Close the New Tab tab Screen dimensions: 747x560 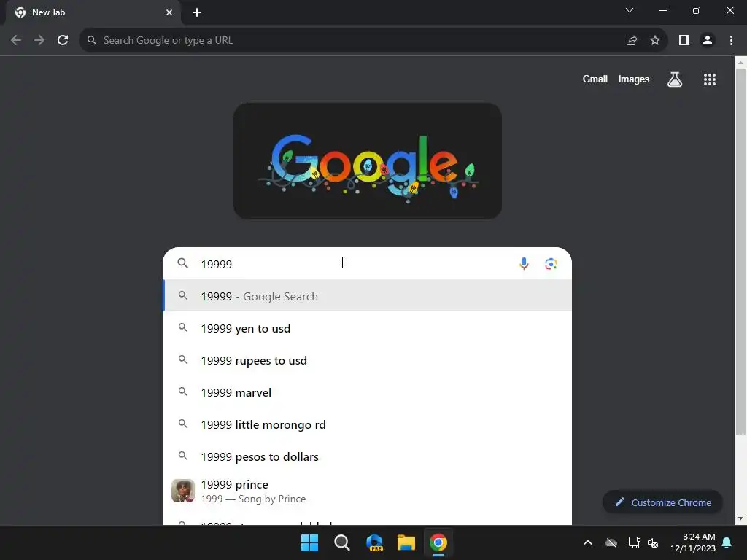pyautogui.click(x=169, y=12)
